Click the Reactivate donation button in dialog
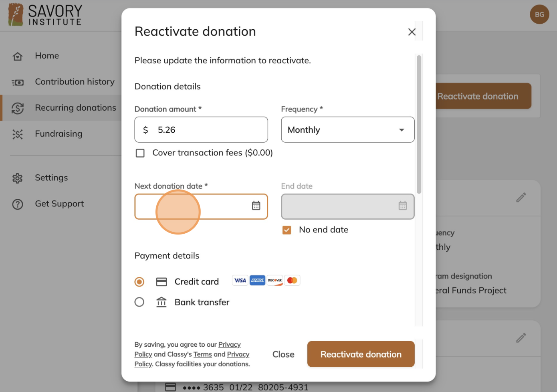557x392 pixels. 361,354
